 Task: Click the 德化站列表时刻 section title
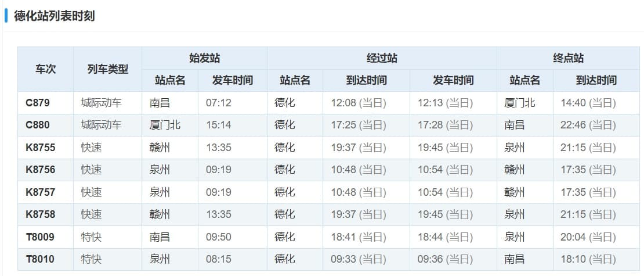click(54, 16)
